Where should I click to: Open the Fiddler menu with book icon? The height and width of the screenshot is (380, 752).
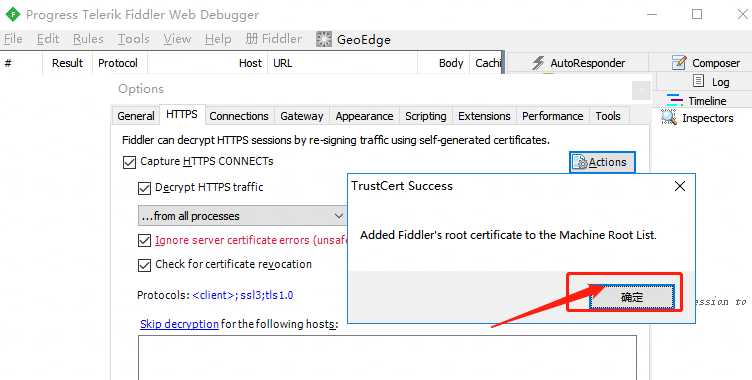point(273,39)
